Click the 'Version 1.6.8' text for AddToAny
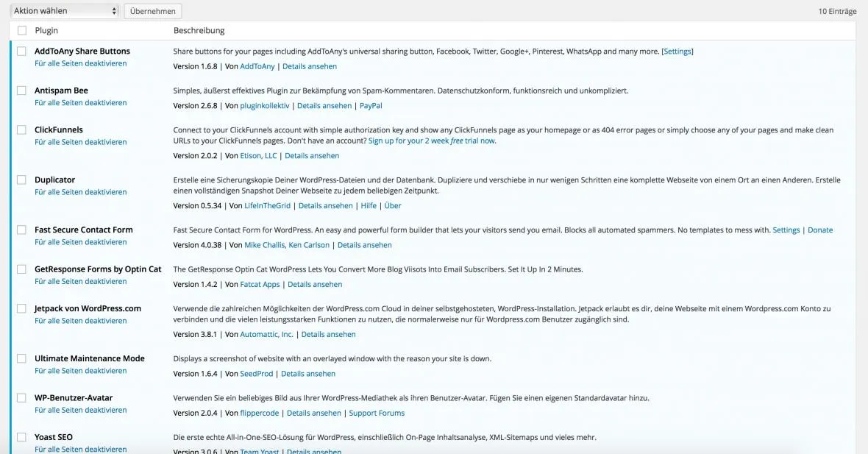The image size is (868, 454). click(x=196, y=66)
